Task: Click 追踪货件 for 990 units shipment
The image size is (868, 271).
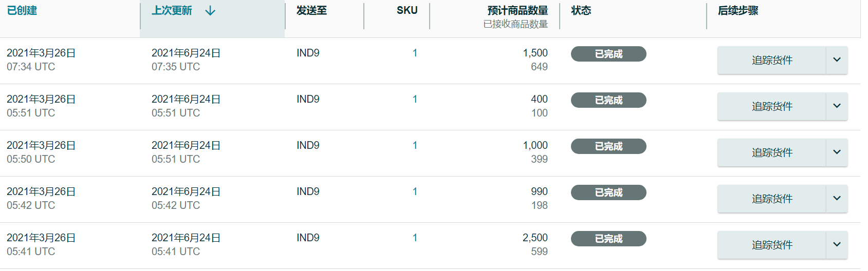Action: point(771,199)
